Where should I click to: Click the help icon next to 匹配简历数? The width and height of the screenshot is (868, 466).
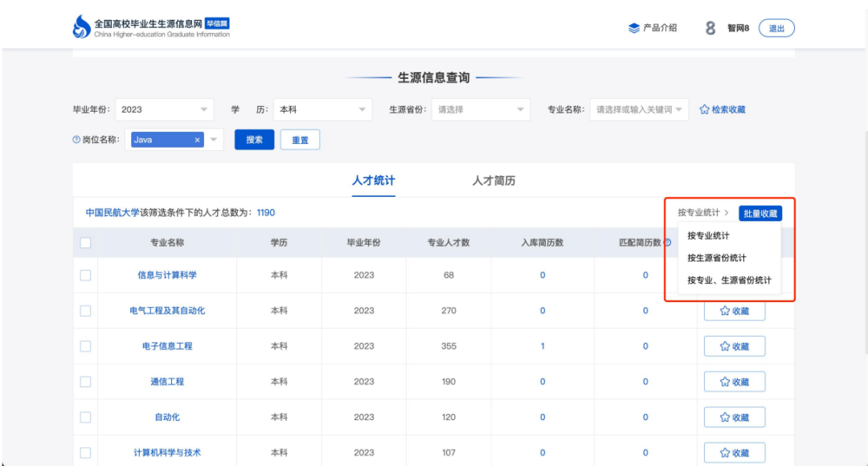(667, 243)
